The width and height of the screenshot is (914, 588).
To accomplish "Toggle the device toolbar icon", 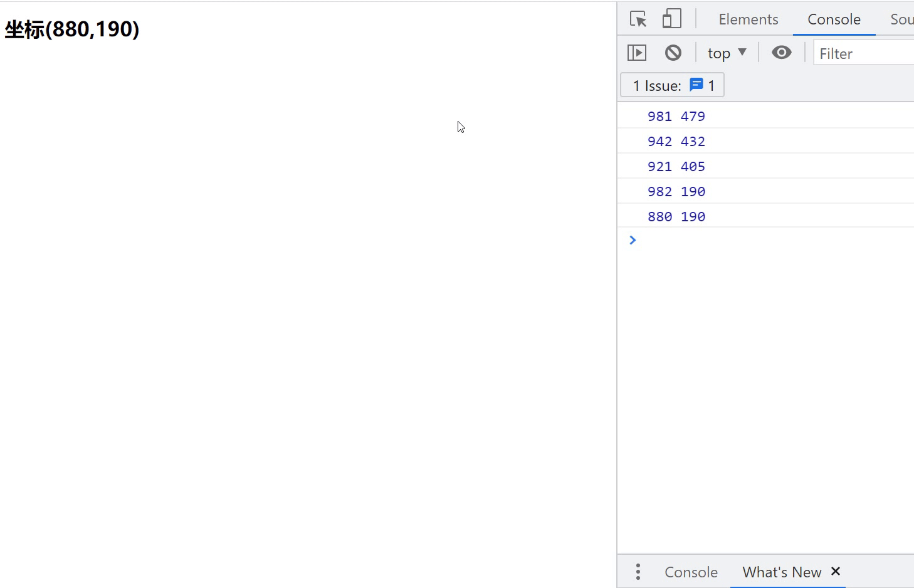I will [671, 19].
